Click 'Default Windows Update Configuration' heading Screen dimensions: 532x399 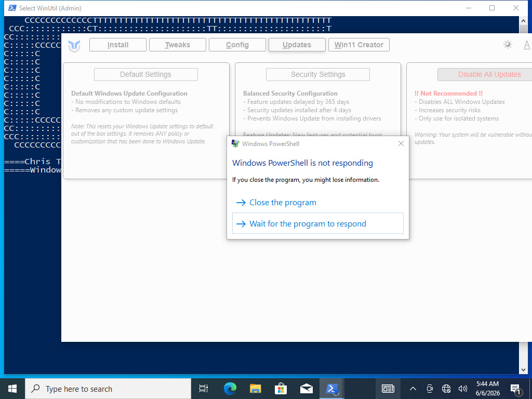129,94
